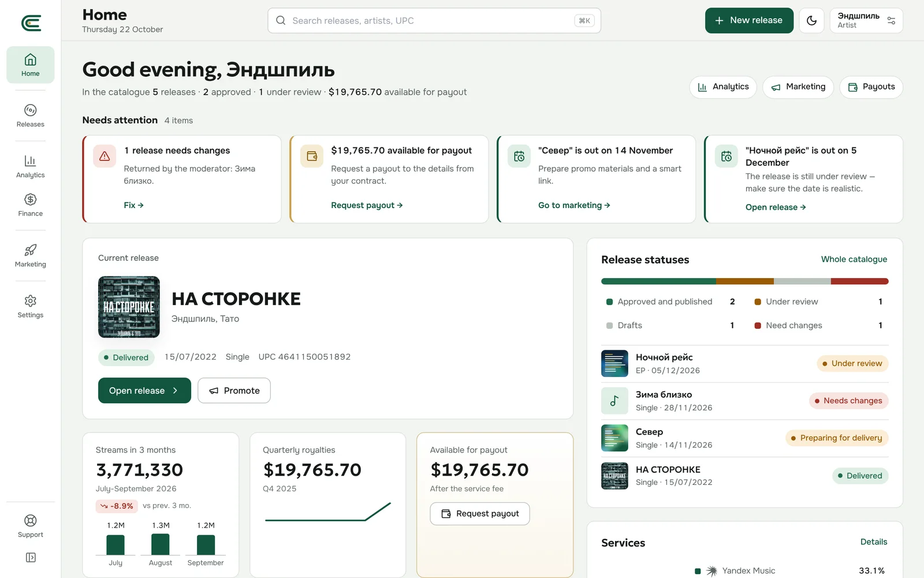This screenshot has height=578, width=924.
Task: Go to Releases in the sidebar
Action: [31, 116]
